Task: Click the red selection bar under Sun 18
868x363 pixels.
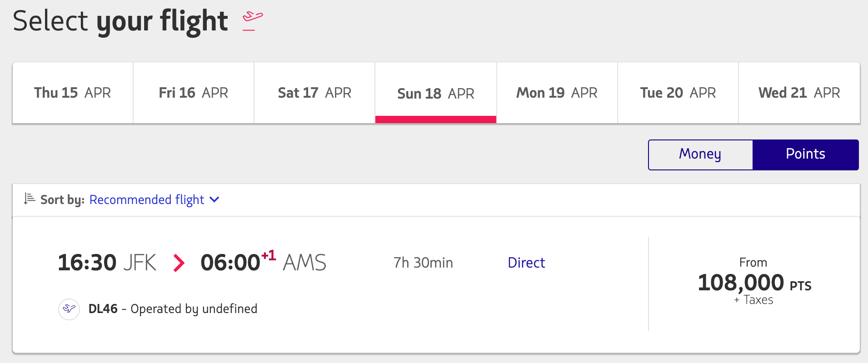Action: point(435,119)
